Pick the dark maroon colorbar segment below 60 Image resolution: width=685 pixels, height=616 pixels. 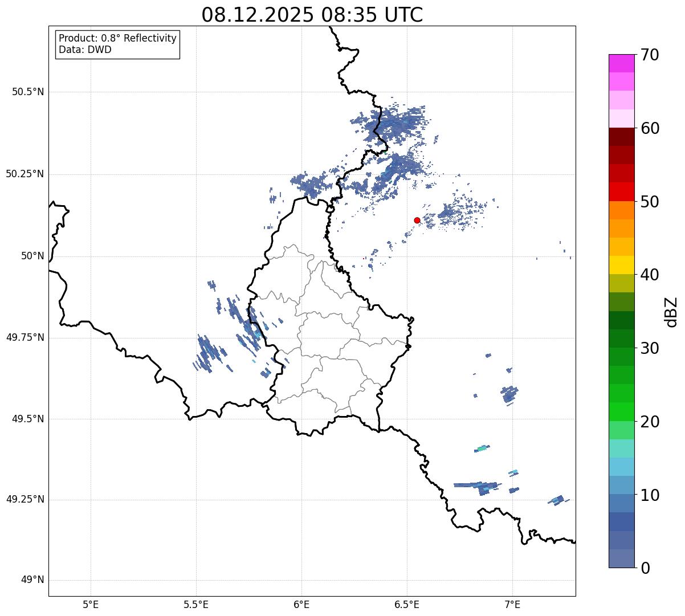[622, 137]
